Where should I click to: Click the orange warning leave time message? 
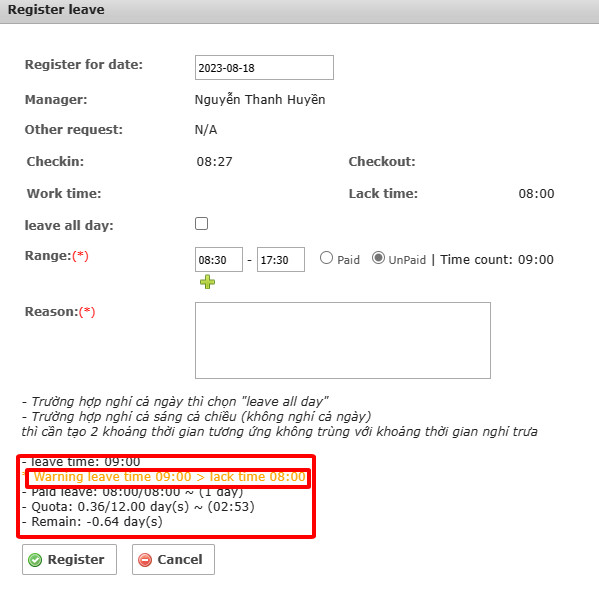point(170,477)
